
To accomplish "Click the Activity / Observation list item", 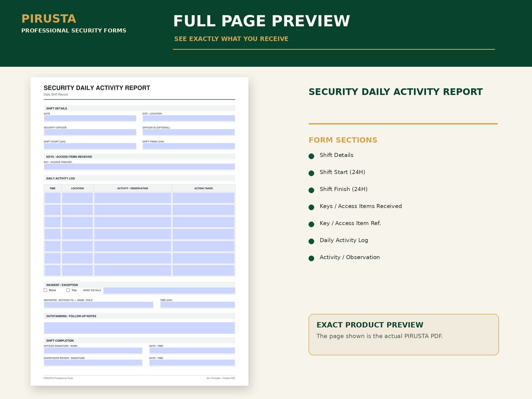I will tap(350, 257).
